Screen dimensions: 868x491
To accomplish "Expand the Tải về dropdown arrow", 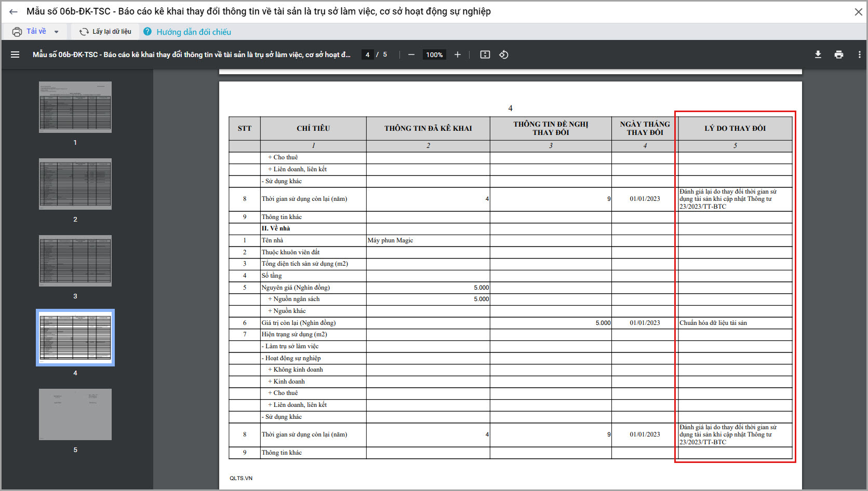I will (x=57, y=32).
